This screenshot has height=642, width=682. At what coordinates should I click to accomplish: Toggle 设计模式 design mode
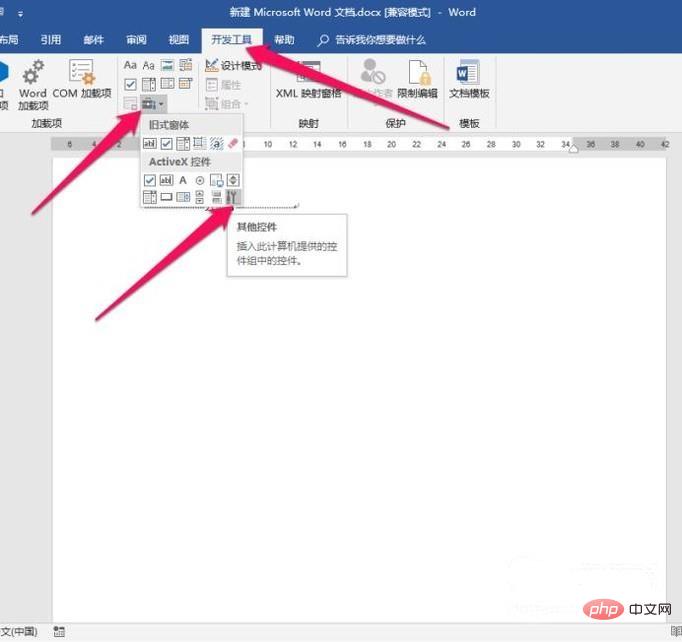point(233,66)
